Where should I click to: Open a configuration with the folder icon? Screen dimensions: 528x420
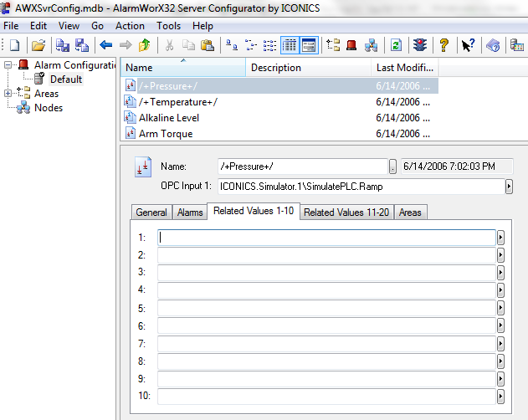tap(38, 45)
